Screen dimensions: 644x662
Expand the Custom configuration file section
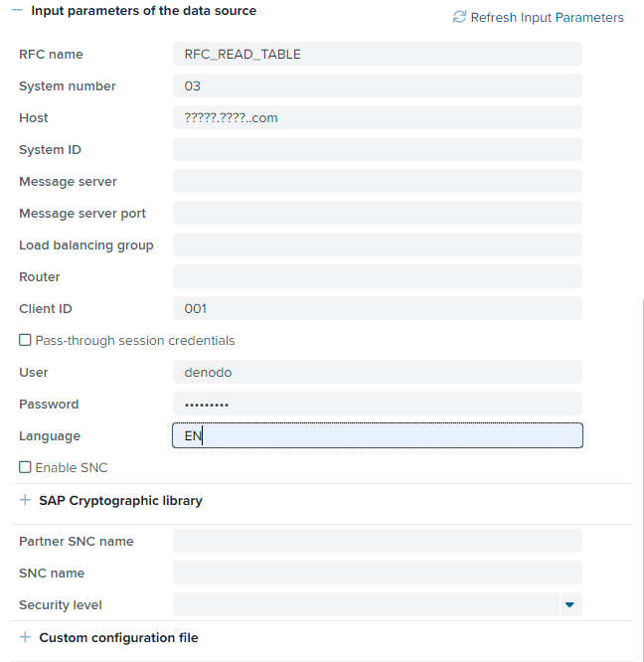point(25,637)
